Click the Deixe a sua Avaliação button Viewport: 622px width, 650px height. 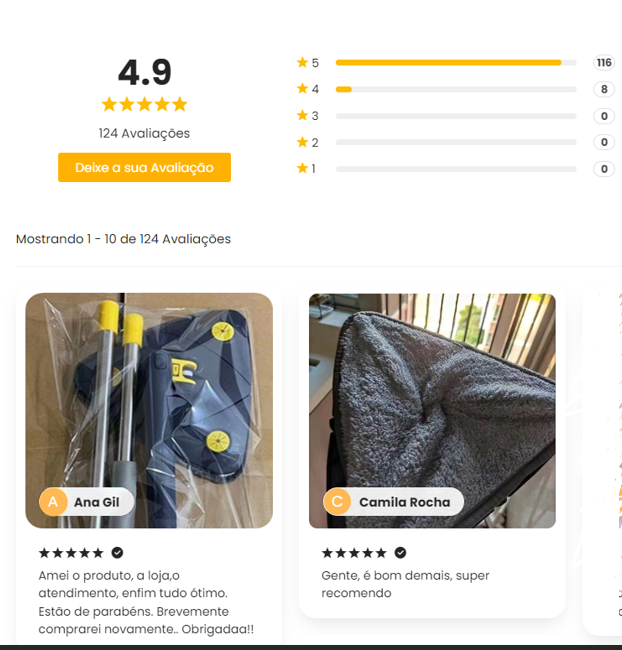tap(144, 167)
